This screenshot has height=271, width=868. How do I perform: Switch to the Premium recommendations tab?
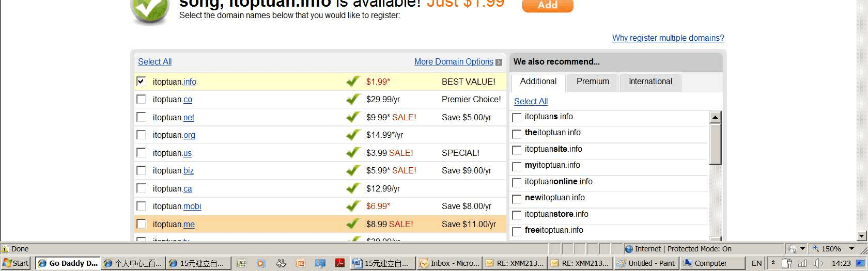(x=593, y=82)
